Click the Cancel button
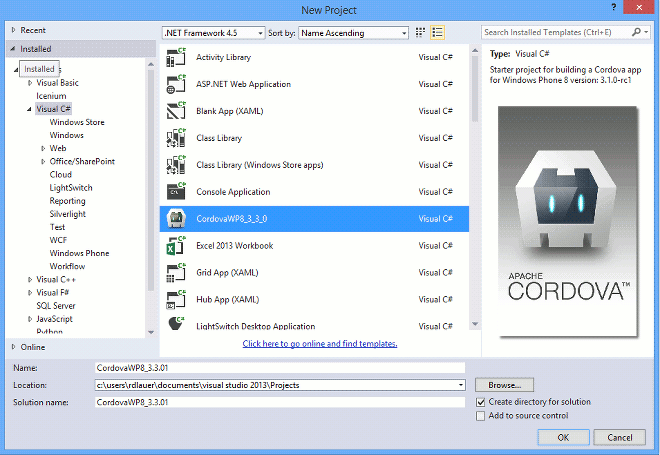Screen dimensions: 660x455 point(620,437)
